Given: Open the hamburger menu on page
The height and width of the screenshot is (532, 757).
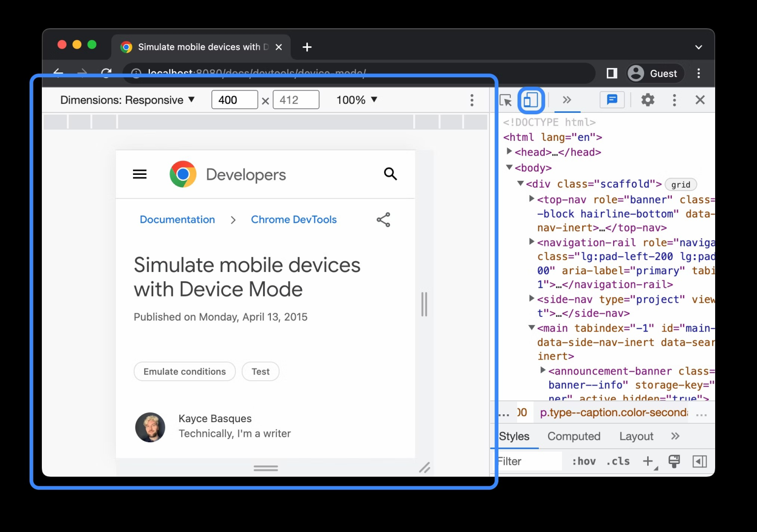Looking at the screenshot, I should coord(140,174).
